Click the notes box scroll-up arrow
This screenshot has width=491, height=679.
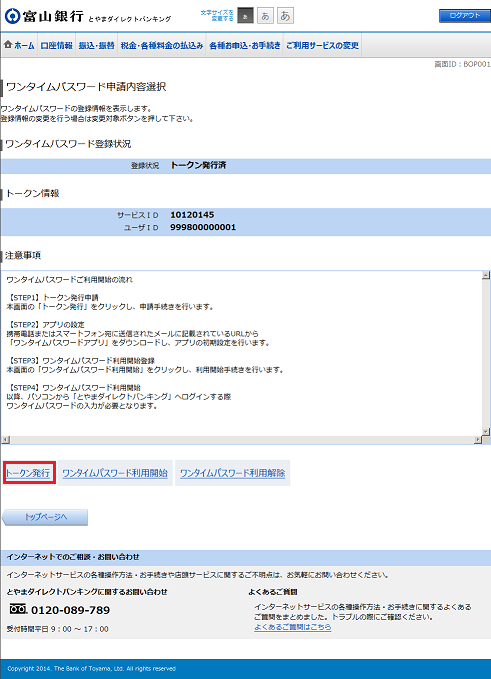click(486, 275)
